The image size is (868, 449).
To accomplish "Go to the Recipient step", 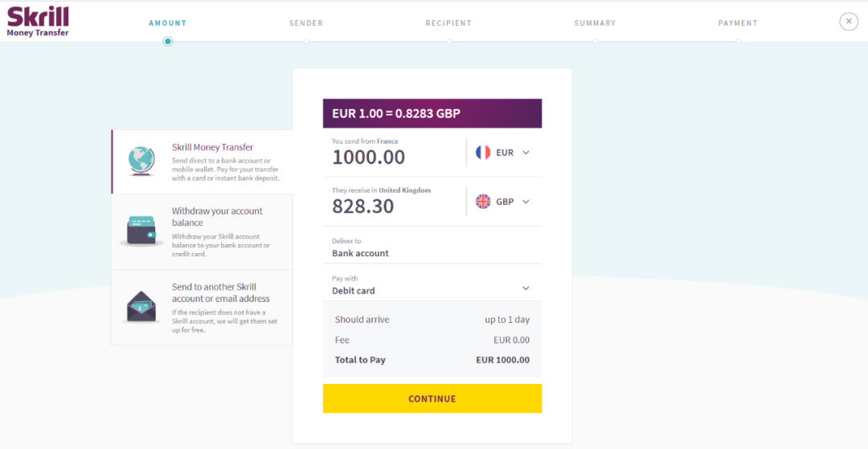I will [x=448, y=23].
